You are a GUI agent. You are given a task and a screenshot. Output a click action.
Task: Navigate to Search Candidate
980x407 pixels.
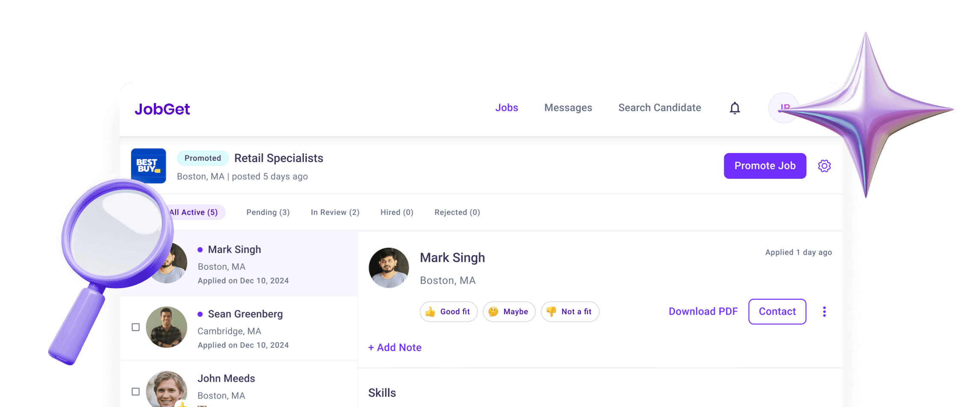coord(659,108)
